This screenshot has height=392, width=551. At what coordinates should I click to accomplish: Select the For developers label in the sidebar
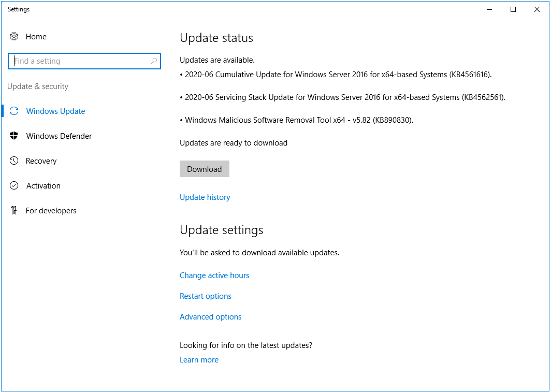(x=51, y=211)
